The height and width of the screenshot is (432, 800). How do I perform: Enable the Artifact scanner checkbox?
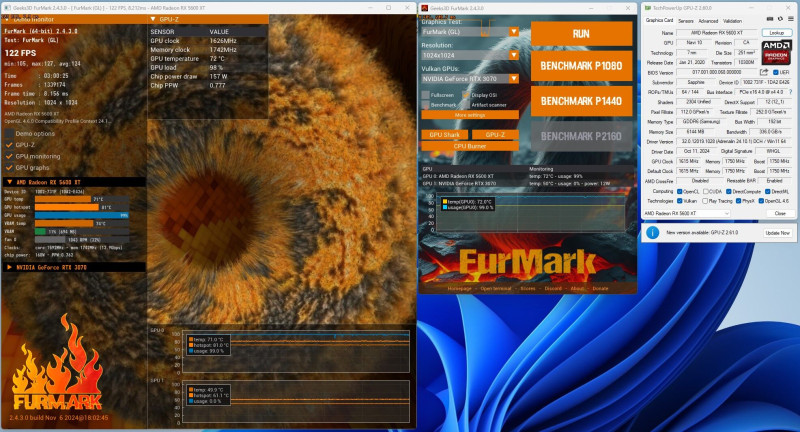click(x=466, y=105)
